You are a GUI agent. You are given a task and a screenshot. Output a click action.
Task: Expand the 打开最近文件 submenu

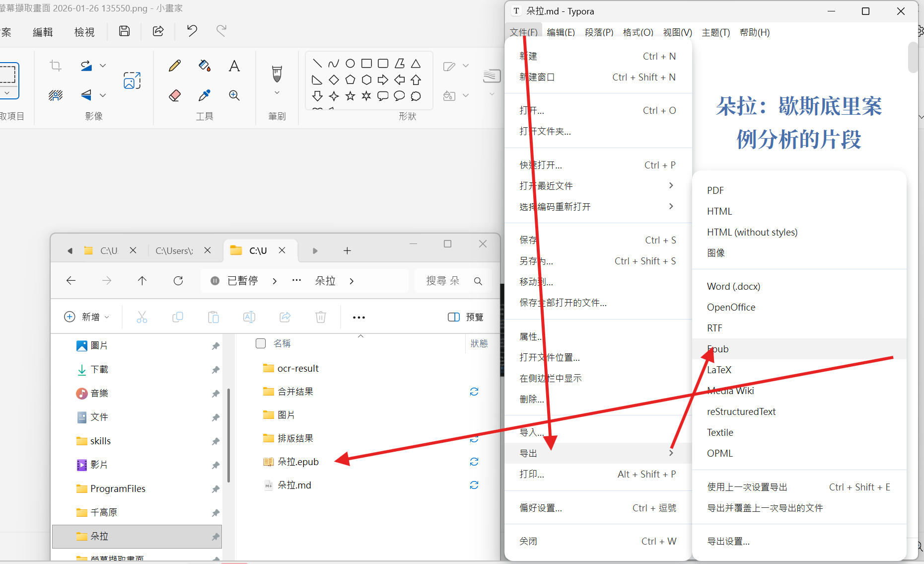(671, 185)
